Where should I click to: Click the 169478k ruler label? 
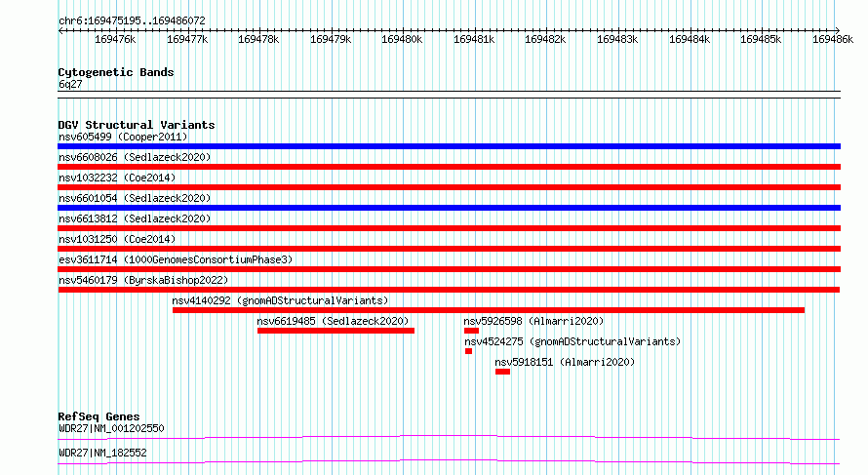coord(258,39)
